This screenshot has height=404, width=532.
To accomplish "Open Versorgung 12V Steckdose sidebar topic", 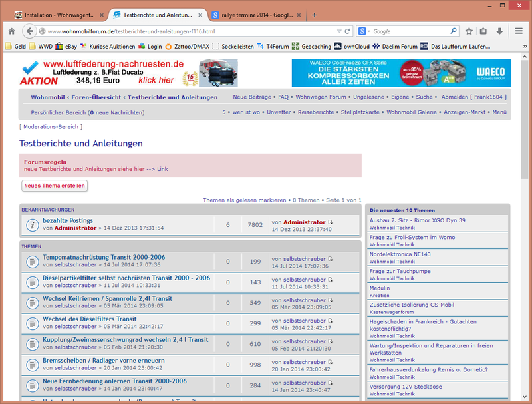I will tap(406, 387).
